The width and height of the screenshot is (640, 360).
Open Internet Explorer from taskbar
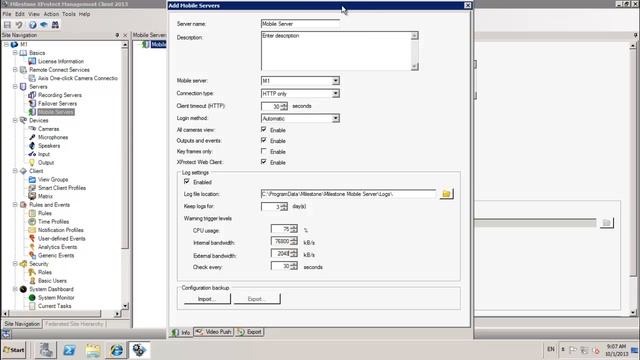click(x=116, y=350)
